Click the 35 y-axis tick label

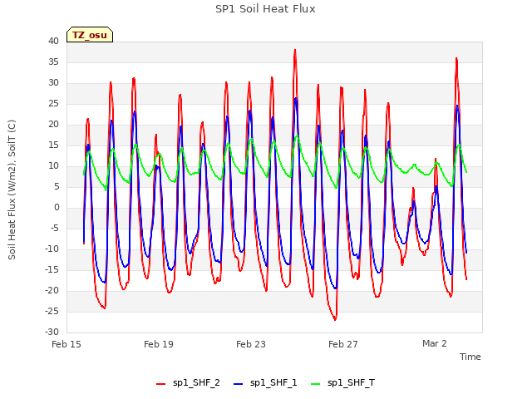tap(53, 62)
